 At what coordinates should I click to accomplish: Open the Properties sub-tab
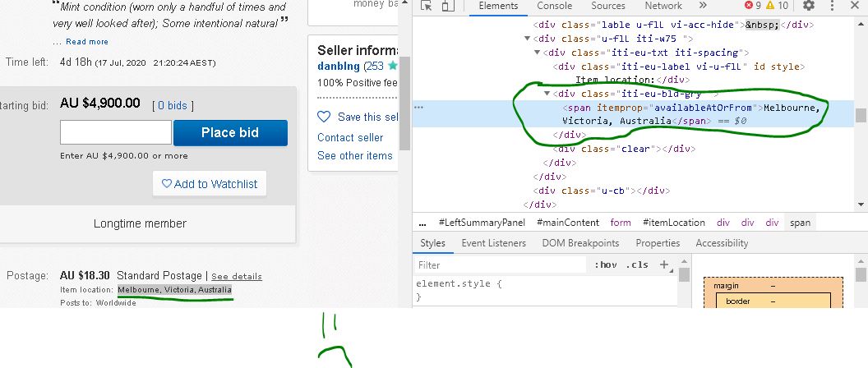(x=658, y=243)
